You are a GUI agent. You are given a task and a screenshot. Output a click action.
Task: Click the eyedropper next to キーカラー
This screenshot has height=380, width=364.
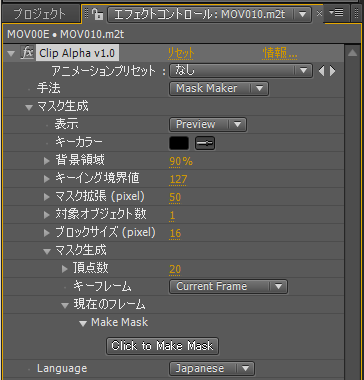tap(205, 143)
